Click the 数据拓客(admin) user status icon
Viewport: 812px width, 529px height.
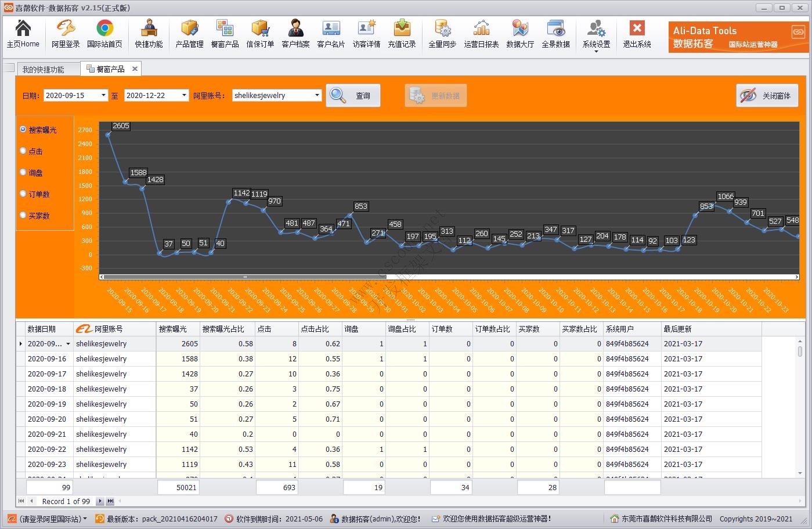pos(334,519)
